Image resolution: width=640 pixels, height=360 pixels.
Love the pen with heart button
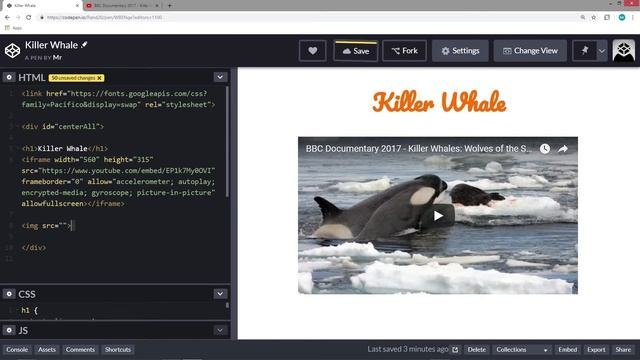[x=313, y=51]
